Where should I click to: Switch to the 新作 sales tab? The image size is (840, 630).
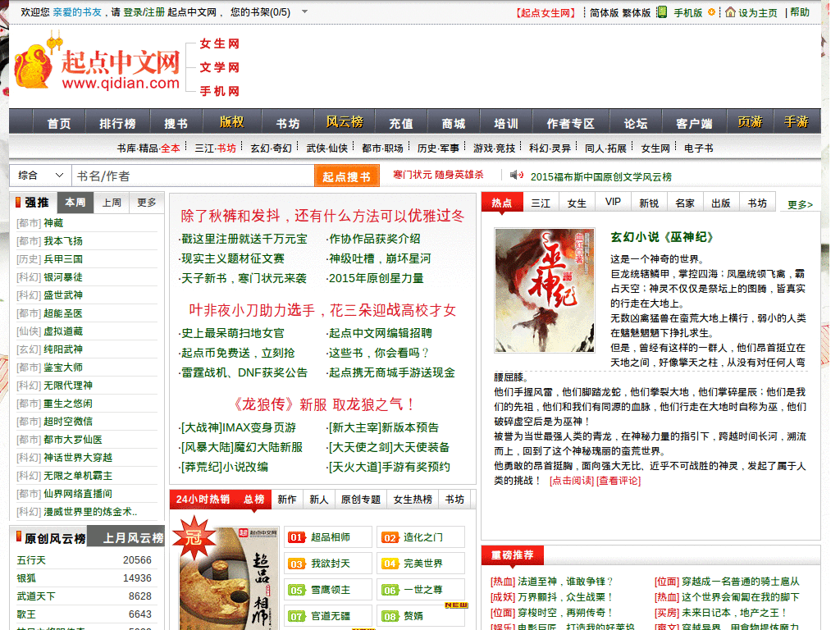pos(286,500)
